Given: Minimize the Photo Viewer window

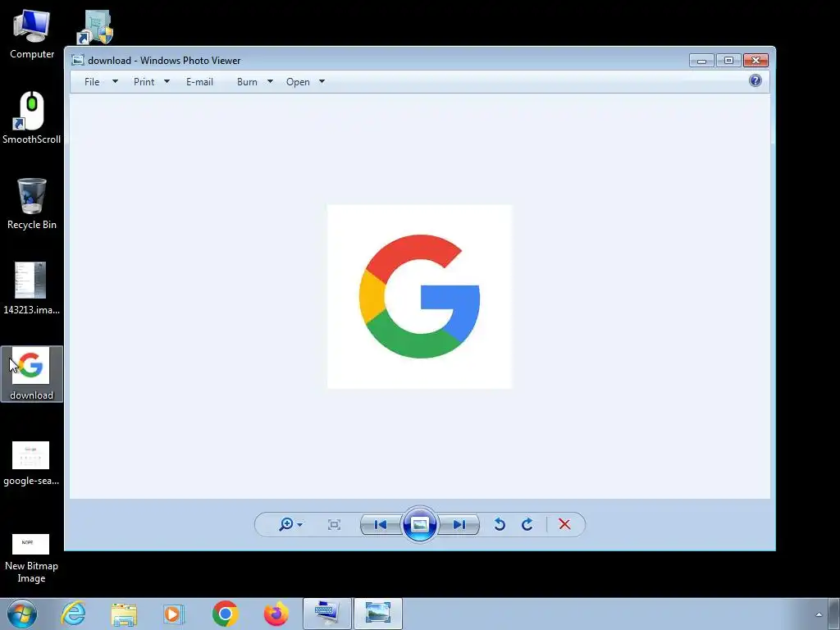Looking at the screenshot, I should tap(701, 60).
